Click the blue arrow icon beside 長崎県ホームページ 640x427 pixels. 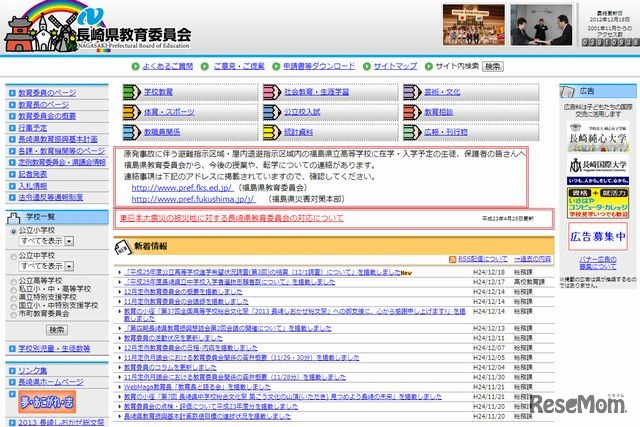(12, 383)
